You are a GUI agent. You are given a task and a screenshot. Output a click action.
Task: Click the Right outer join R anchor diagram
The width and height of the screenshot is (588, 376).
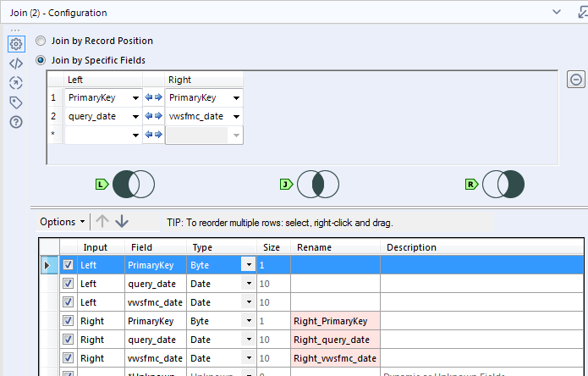click(503, 184)
